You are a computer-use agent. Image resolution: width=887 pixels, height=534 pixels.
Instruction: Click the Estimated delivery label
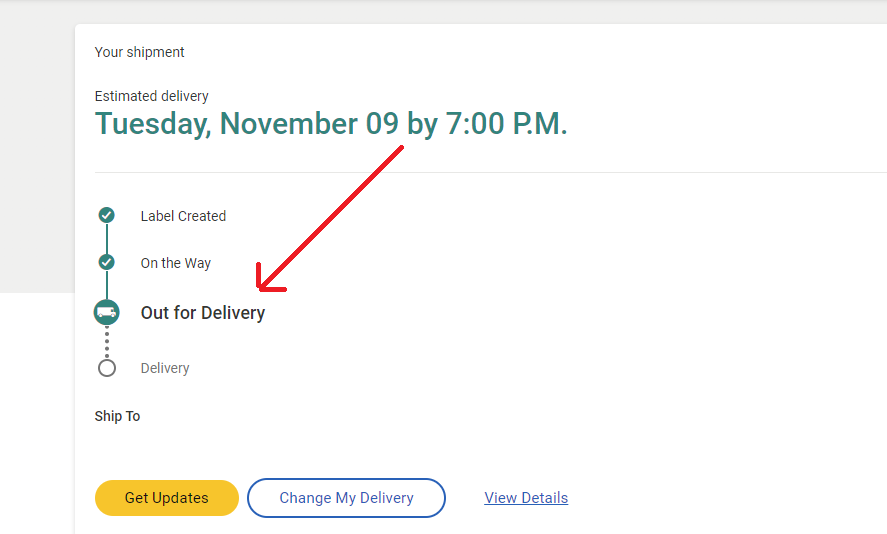point(151,96)
